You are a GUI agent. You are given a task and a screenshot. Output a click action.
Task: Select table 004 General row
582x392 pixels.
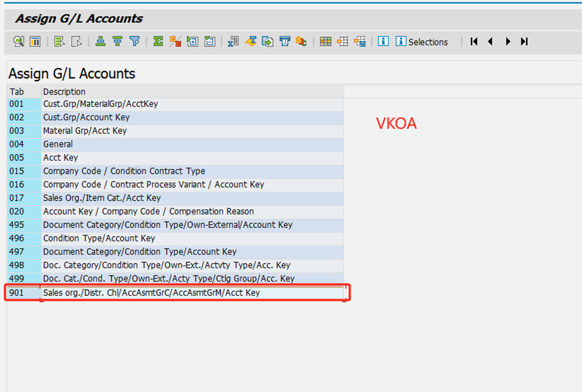tap(58, 145)
